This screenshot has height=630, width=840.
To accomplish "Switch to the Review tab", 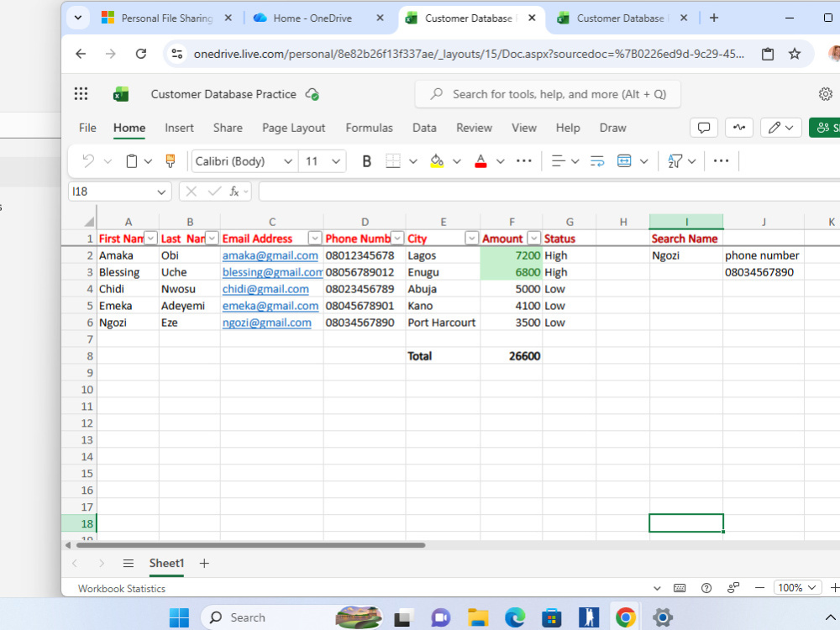I will 474,128.
